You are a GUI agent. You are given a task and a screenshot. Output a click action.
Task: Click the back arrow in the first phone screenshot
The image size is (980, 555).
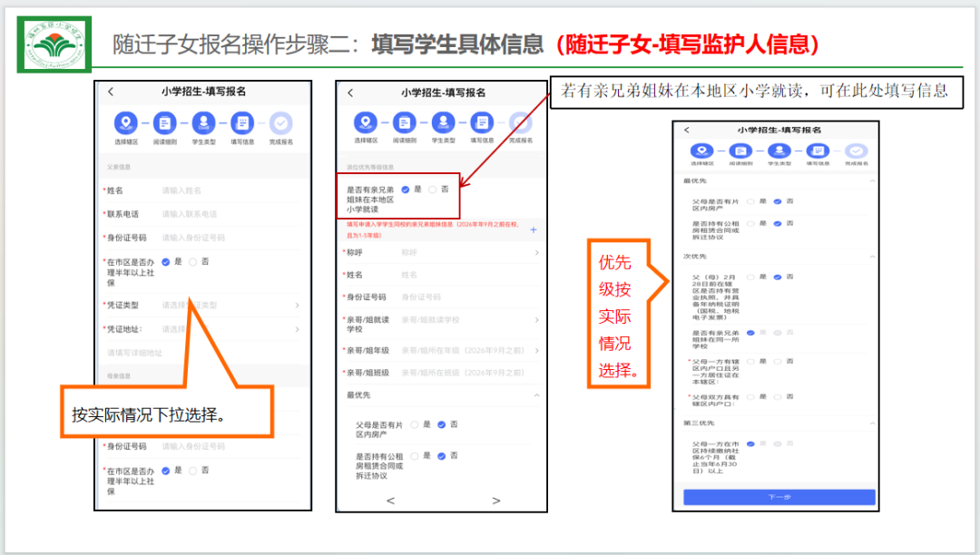(x=112, y=92)
